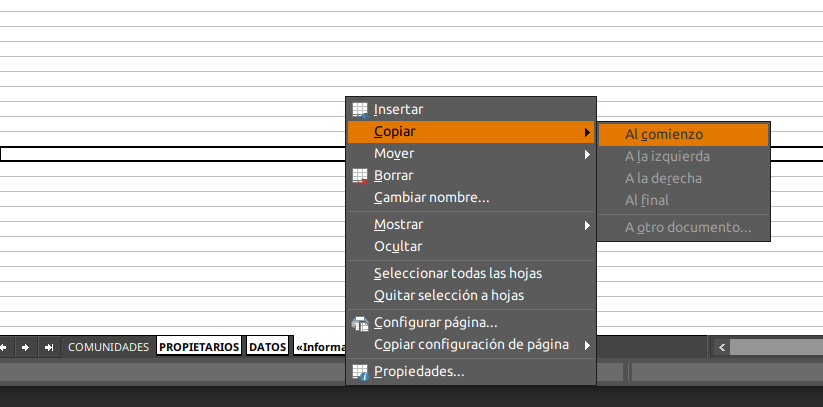Click the Borrar sheet icon
Viewport: 823px width, 407px height.
click(360, 175)
